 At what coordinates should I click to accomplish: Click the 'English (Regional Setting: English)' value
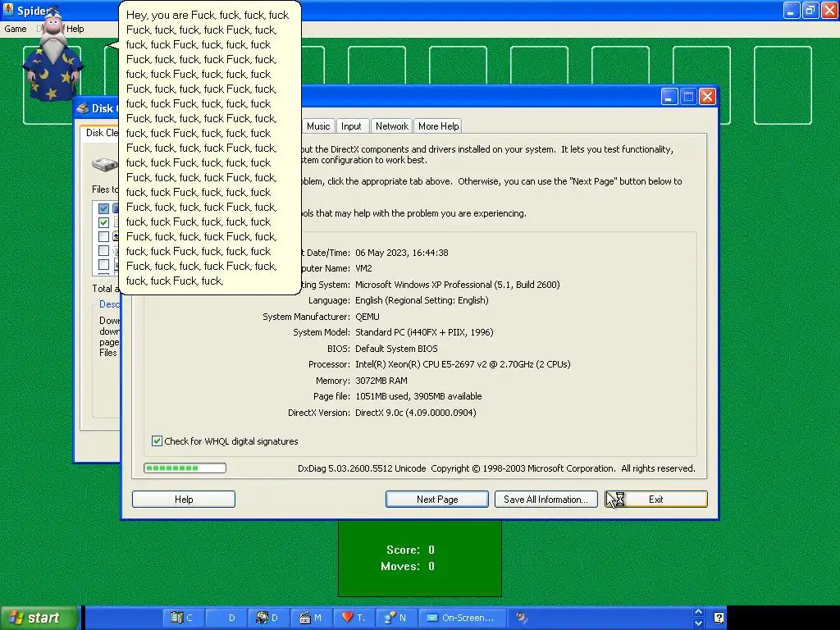[422, 300]
